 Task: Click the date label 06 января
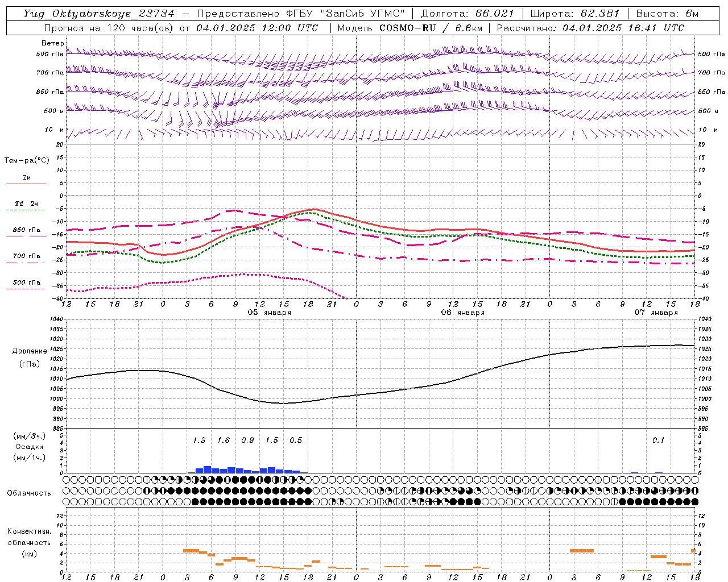coord(462,313)
